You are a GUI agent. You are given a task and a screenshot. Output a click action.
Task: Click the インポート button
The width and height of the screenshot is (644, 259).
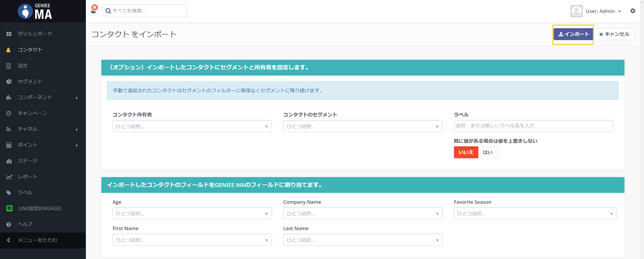(x=573, y=34)
